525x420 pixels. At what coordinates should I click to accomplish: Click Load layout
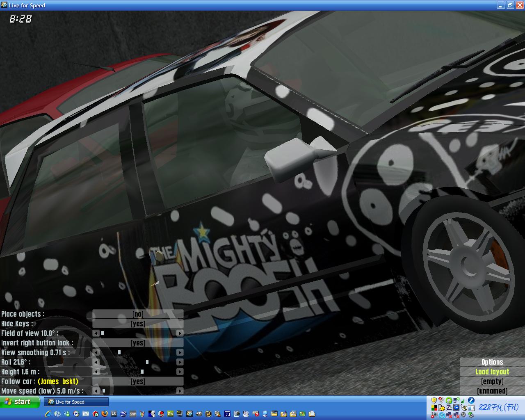tap(492, 372)
